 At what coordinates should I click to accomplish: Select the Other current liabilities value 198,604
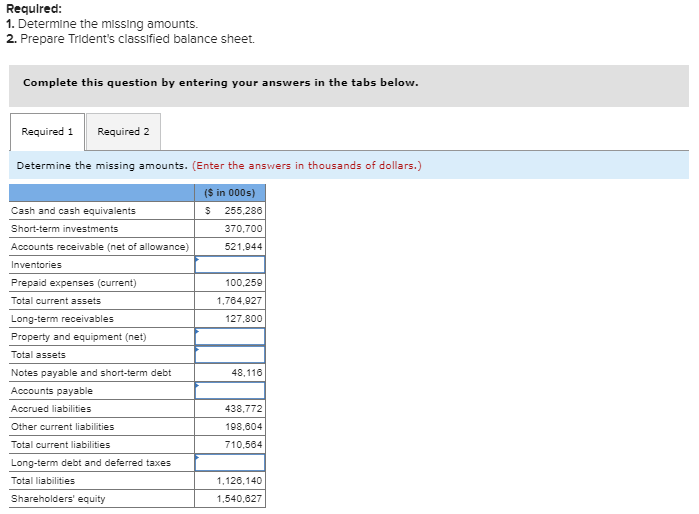tap(243, 427)
